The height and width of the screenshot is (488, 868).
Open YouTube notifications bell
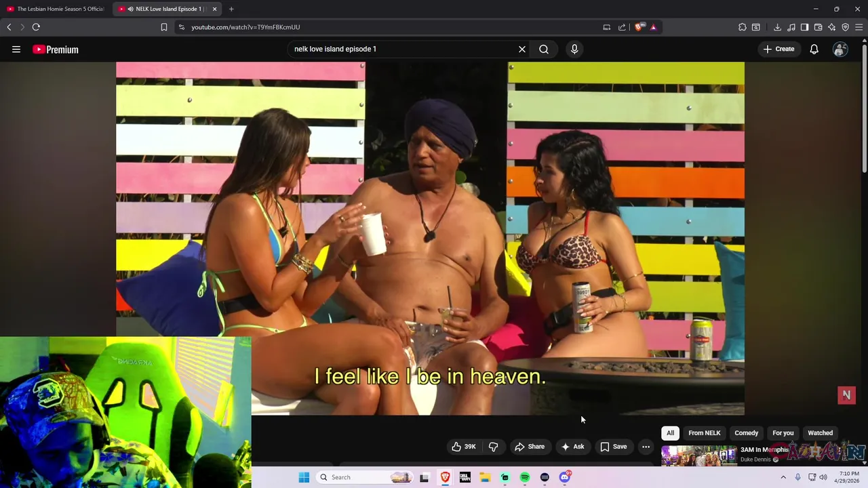pyautogui.click(x=814, y=49)
